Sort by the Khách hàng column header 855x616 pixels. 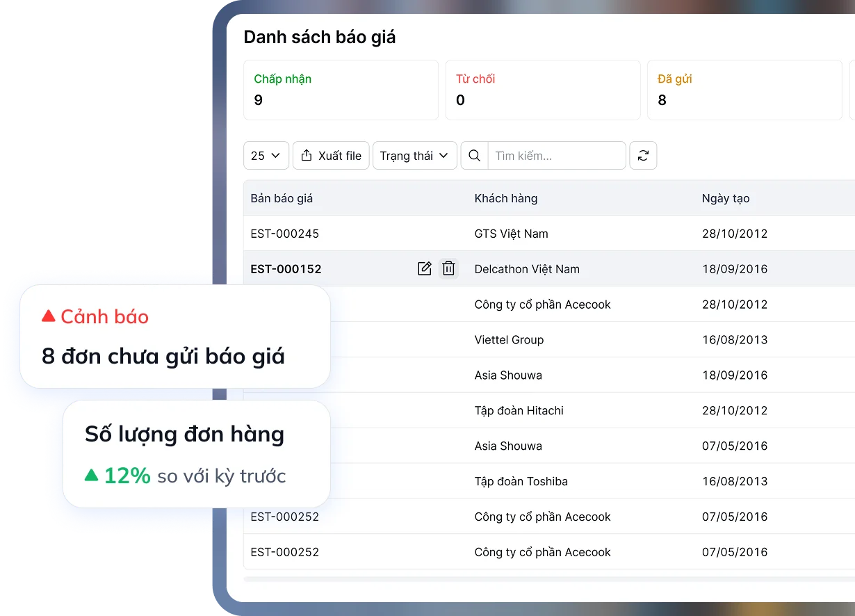pos(506,198)
